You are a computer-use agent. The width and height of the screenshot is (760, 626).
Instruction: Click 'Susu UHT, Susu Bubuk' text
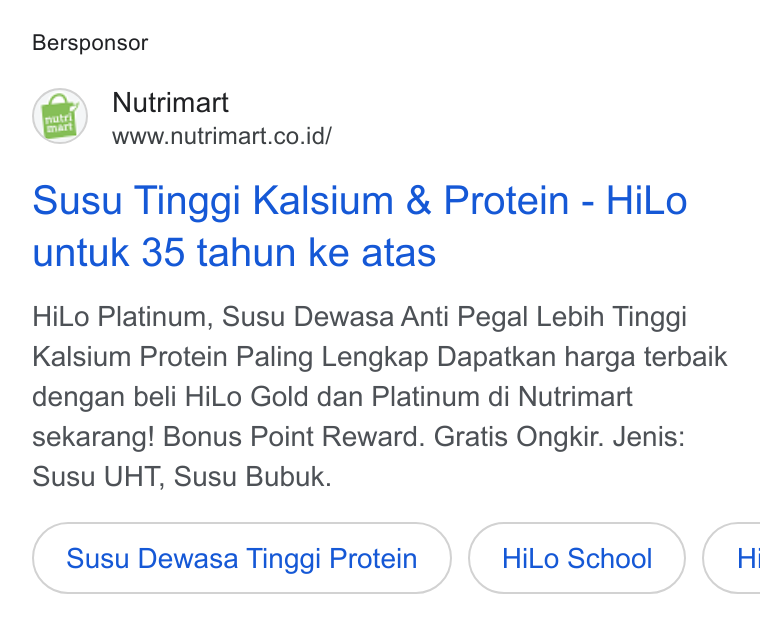tap(182, 476)
